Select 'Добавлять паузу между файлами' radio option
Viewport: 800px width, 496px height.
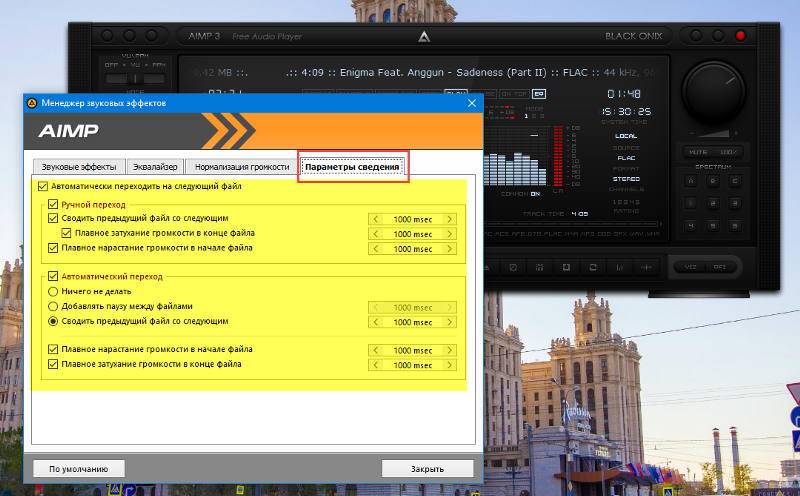[x=53, y=307]
